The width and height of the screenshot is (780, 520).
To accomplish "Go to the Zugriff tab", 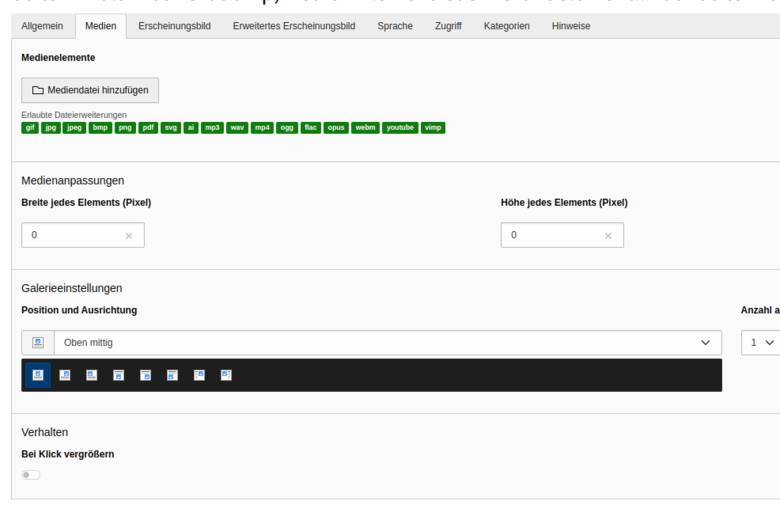I will (x=448, y=26).
